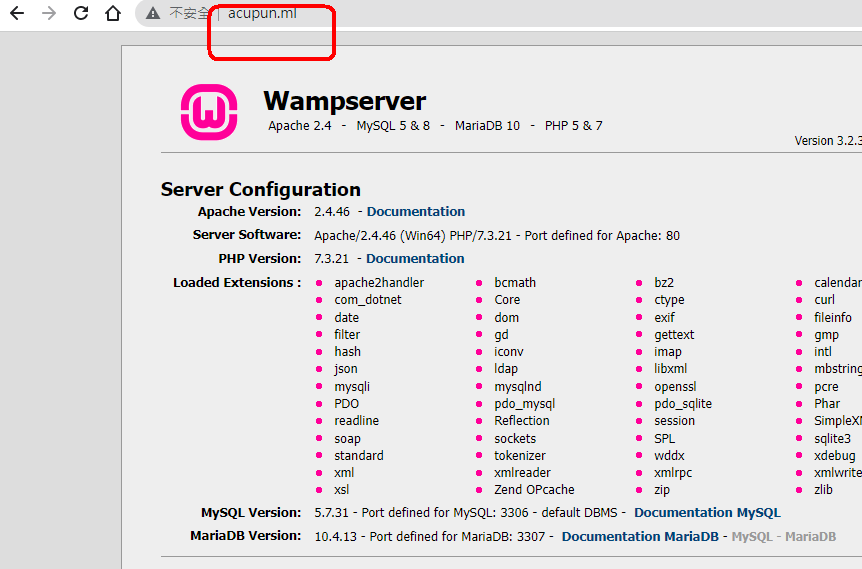Screen dimensions: 862x569
Task: Click the Phar extension entry
Action: [827, 404]
